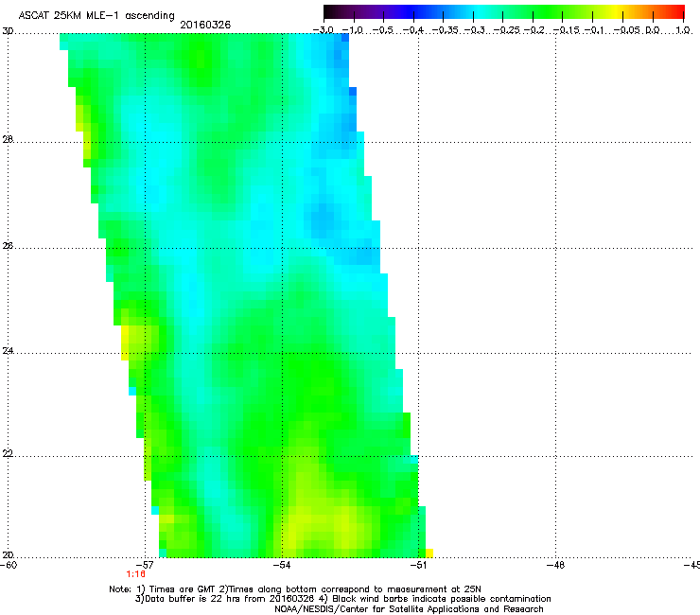The height and width of the screenshot is (615, 700).
Task: Click the longitude -57 axis label
Action: pyautogui.click(x=145, y=565)
